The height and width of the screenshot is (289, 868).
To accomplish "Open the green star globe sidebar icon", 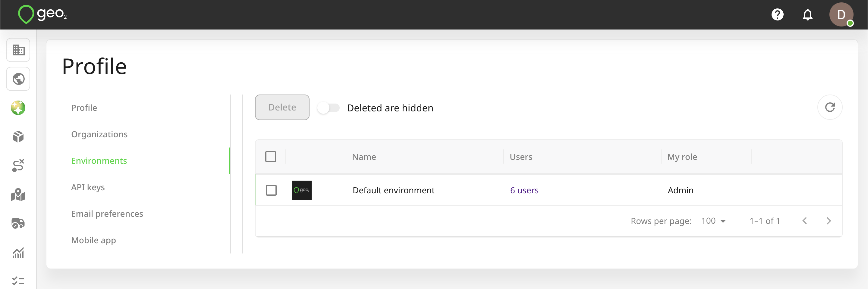I will (18, 108).
